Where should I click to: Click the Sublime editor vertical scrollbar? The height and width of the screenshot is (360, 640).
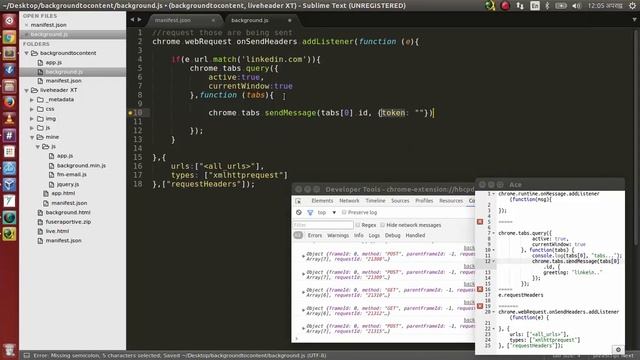(x=636, y=137)
